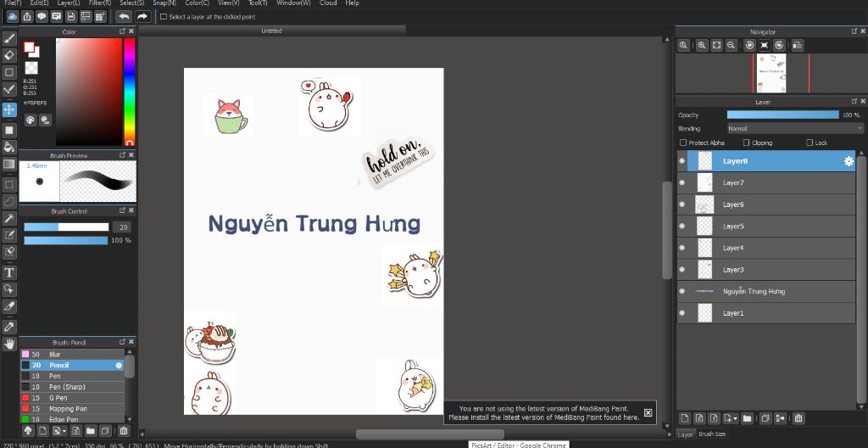The image size is (868, 448).
Task: Select the Mapping Pen brush
Action: pyautogui.click(x=72, y=409)
